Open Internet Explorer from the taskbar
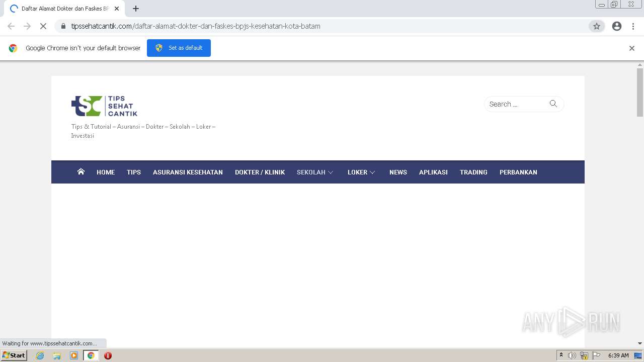The image size is (644, 362). coord(40,355)
